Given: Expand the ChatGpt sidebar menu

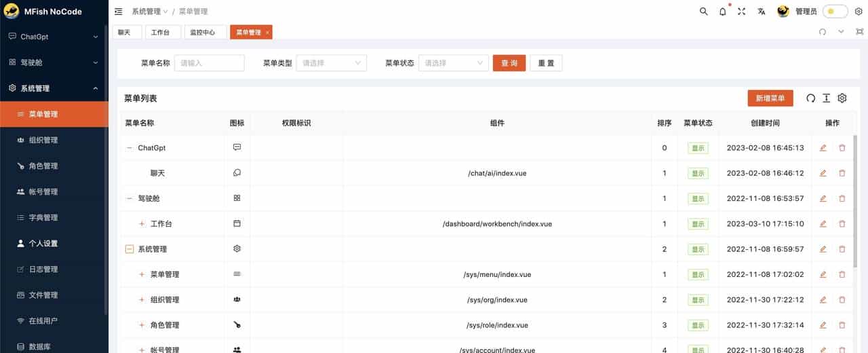Looking at the screenshot, I should (54, 37).
